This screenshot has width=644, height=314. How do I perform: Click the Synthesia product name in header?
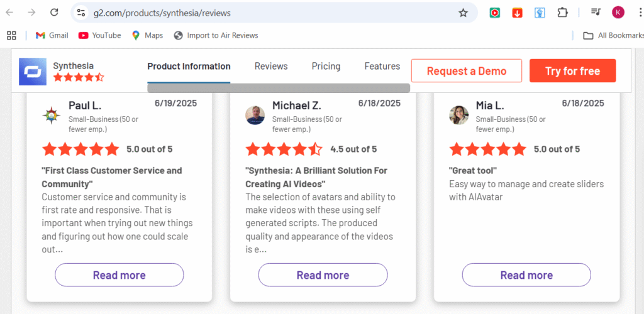[73, 65]
